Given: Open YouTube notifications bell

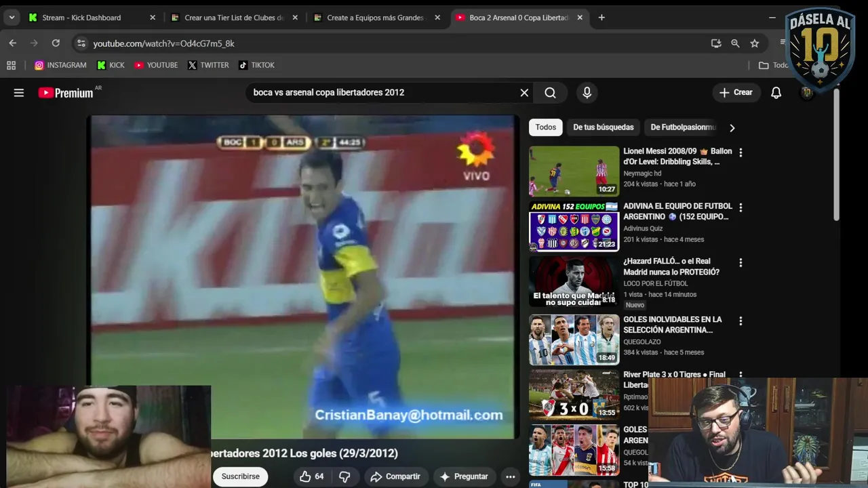Looking at the screenshot, I should pos(776,93).
